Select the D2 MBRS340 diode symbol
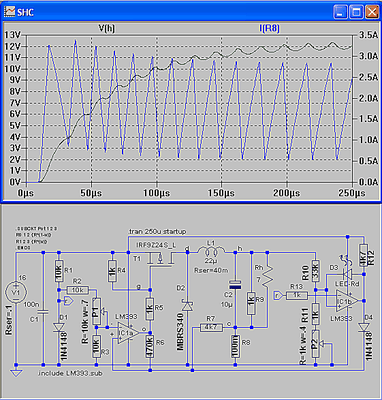 188,306
